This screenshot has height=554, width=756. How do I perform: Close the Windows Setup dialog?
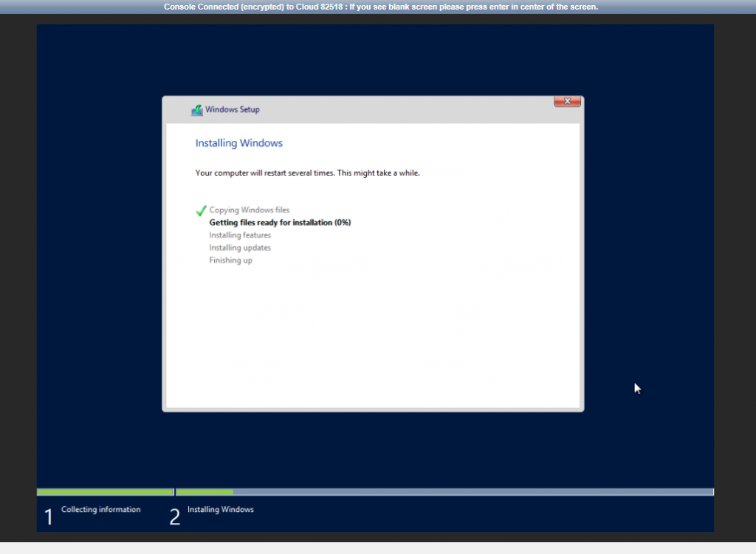point(567,101)
